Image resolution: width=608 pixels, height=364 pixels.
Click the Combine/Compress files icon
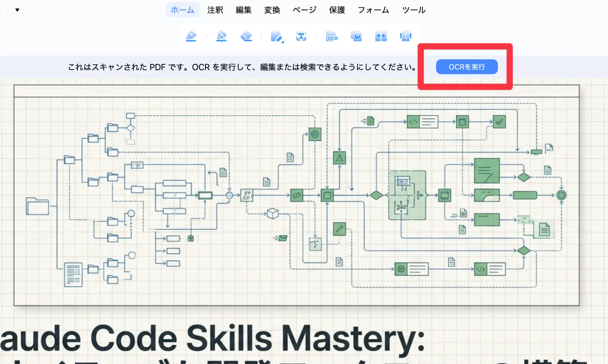point(381,36)
